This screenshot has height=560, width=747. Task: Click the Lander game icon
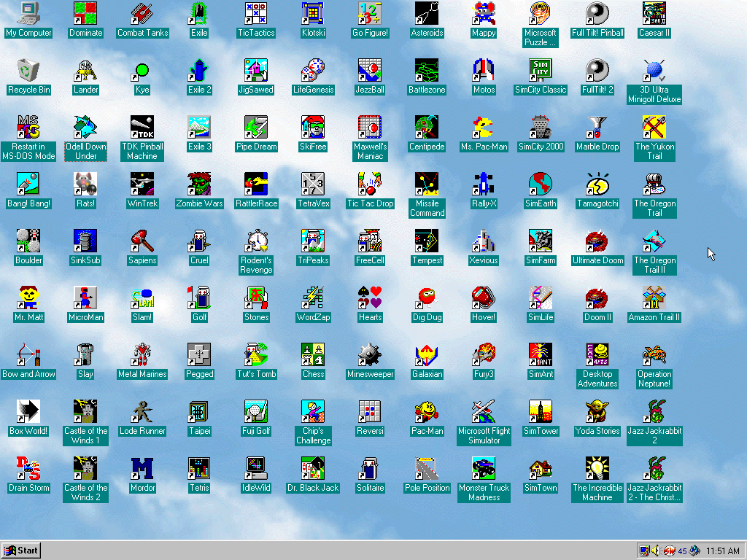click(85, 70)
